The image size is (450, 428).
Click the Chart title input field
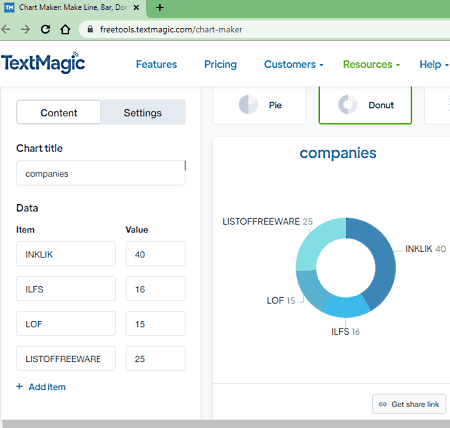pyautogui.click(x=101, y=173)
